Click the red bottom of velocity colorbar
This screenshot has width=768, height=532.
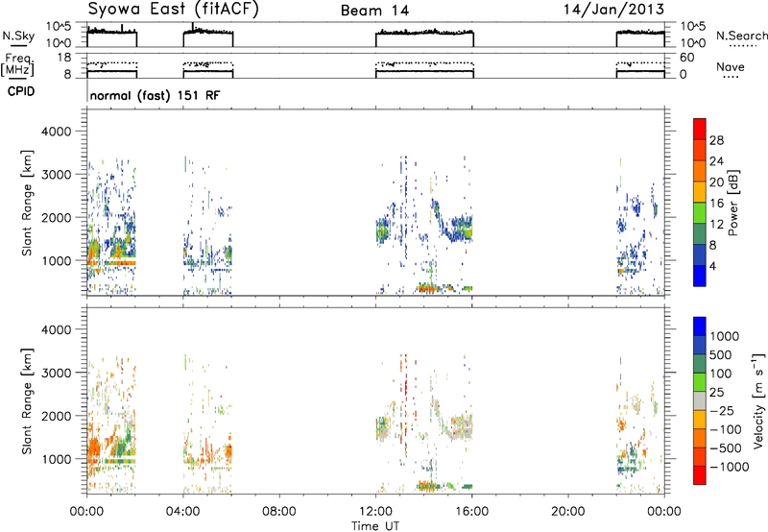(700, 475)
